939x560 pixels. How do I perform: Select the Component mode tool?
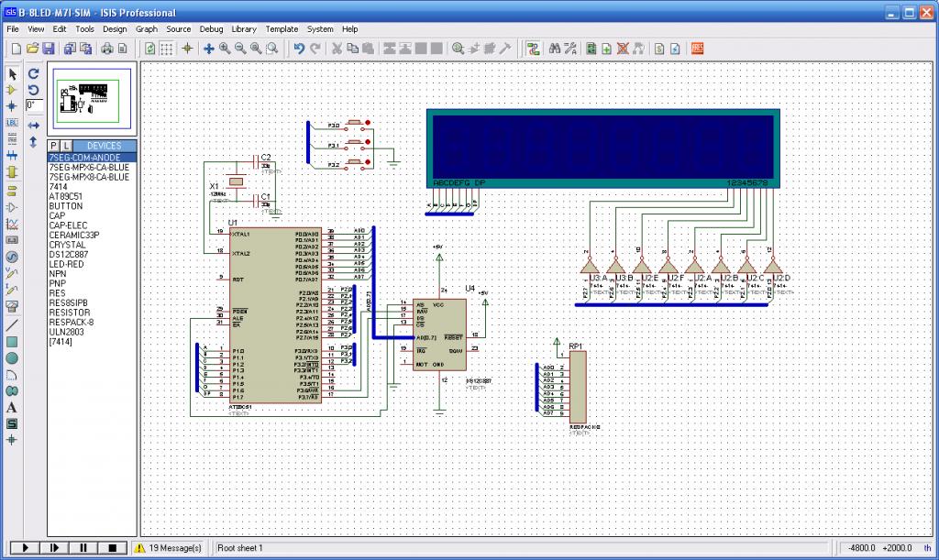click(x=12, y=90)
